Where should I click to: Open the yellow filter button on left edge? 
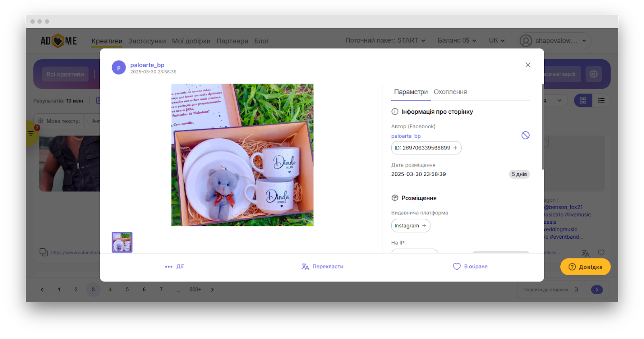[x=31, y=133]
